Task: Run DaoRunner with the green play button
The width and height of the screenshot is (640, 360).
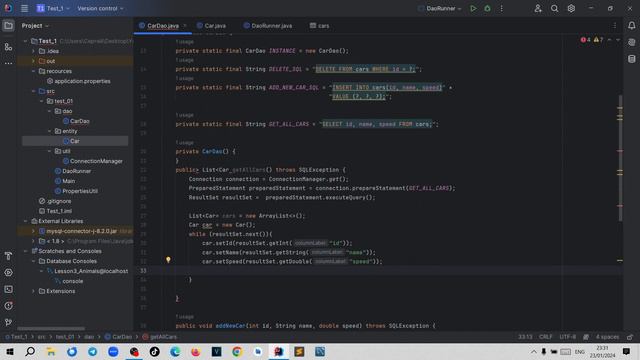Action: [473, 8]
